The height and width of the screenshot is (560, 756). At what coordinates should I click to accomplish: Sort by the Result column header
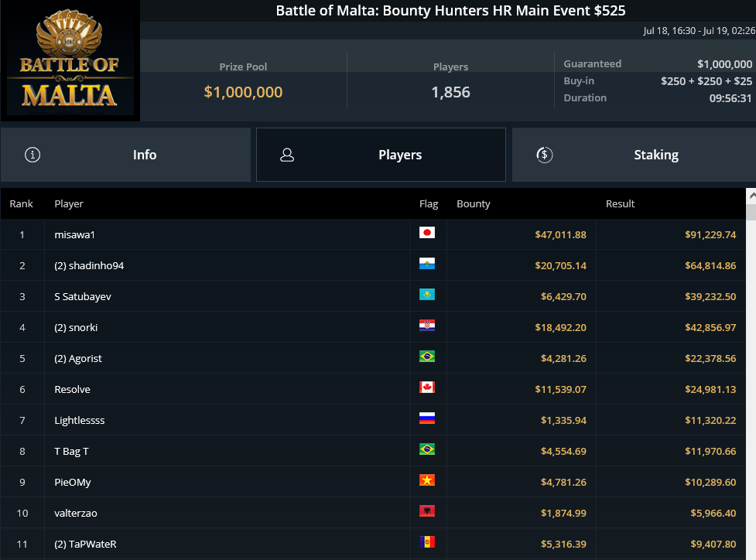coord(620,204)
